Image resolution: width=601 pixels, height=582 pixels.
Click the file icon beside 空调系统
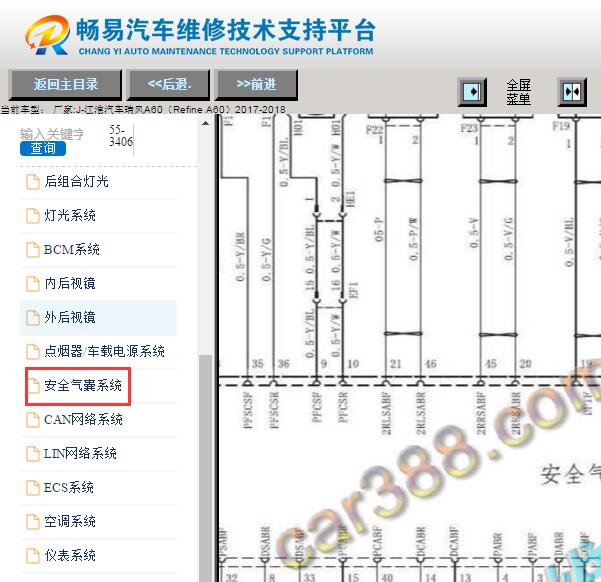pyautogui.click(x=33, y=522)
